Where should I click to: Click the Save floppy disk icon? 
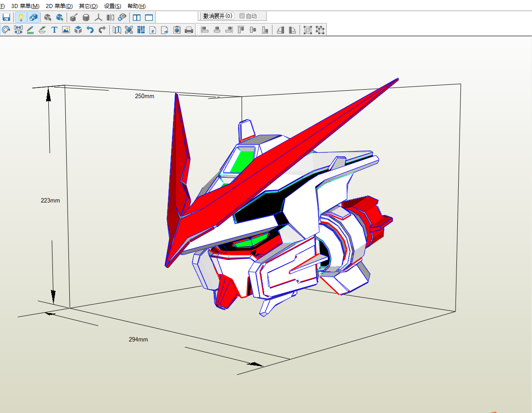[6, 18]
